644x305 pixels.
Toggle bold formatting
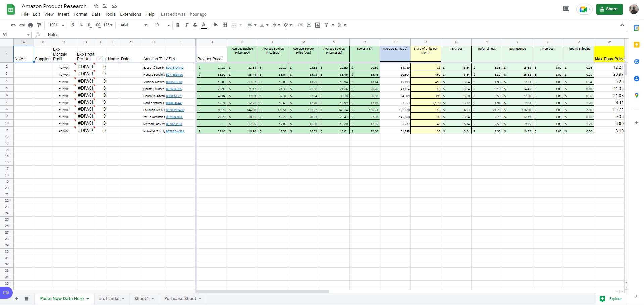pos(178,25)
